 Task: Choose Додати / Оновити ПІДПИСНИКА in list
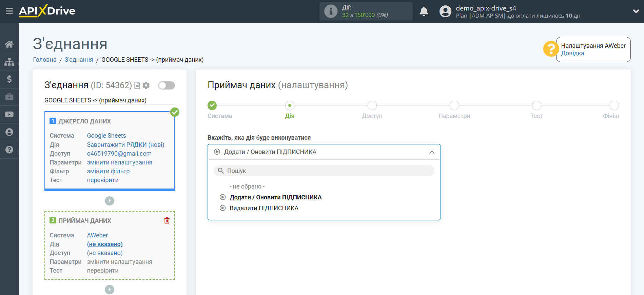click(x=275, y=197)
